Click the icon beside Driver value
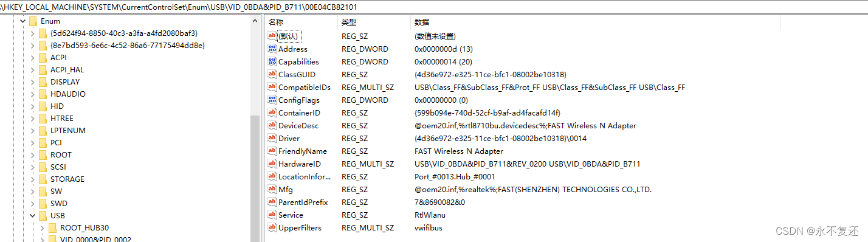Viewport: 868px width, 242px height. [272, 138]
